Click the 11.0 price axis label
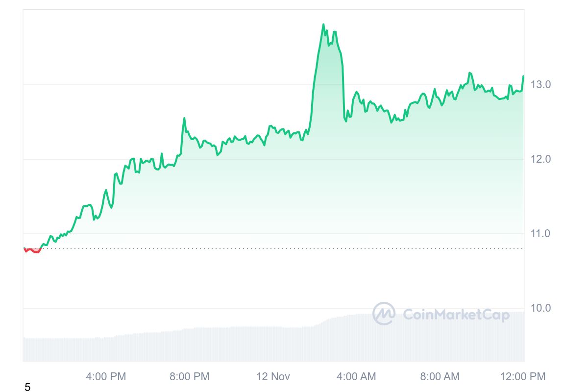This screenshot has height=392, width=588. pyautogui.click(x=540, y=234)
